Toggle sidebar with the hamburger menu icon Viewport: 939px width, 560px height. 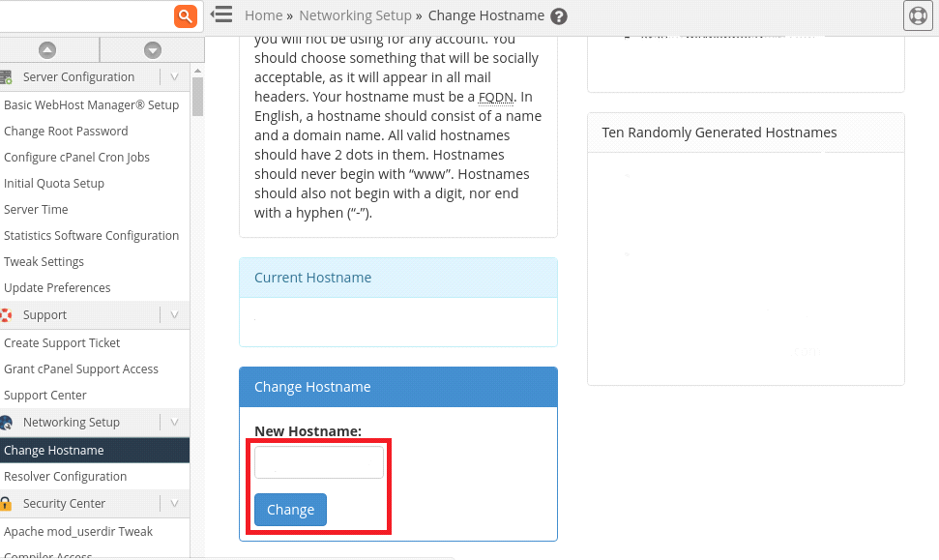(221, 15)
